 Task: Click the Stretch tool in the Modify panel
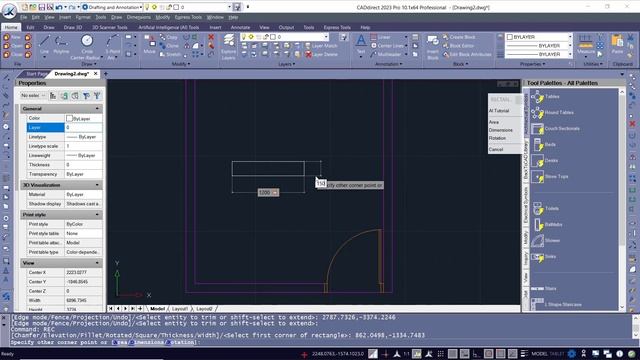[x=170, y=54]
